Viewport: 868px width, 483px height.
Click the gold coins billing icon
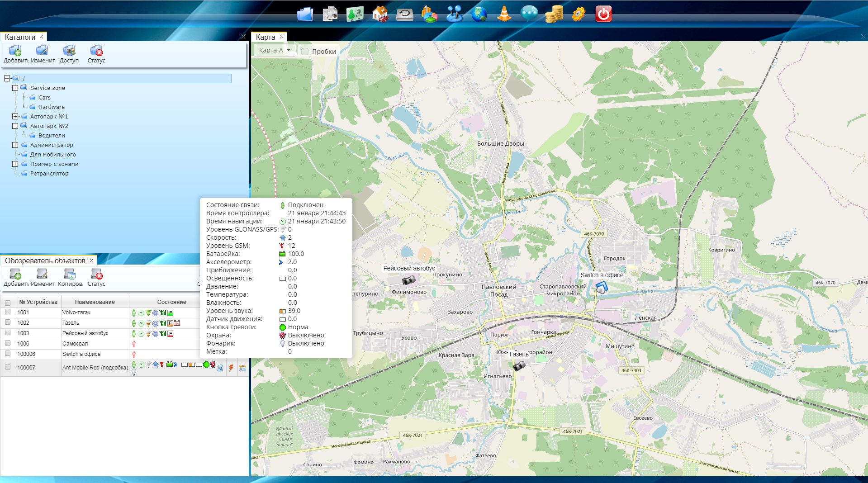554,14
